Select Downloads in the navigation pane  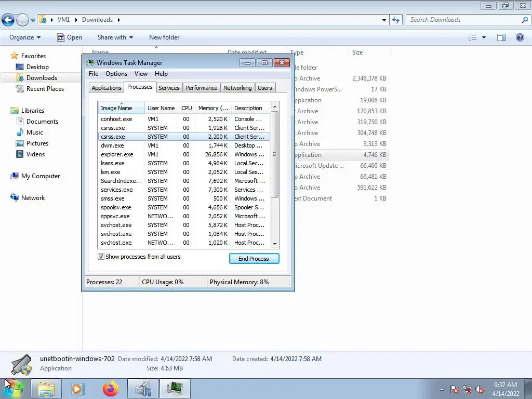37,78
